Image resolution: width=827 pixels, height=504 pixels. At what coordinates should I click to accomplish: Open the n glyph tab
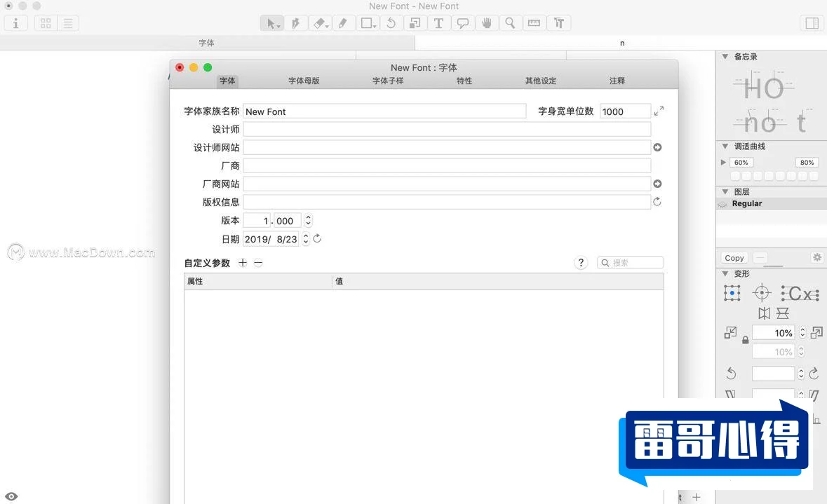pos(622,43)
